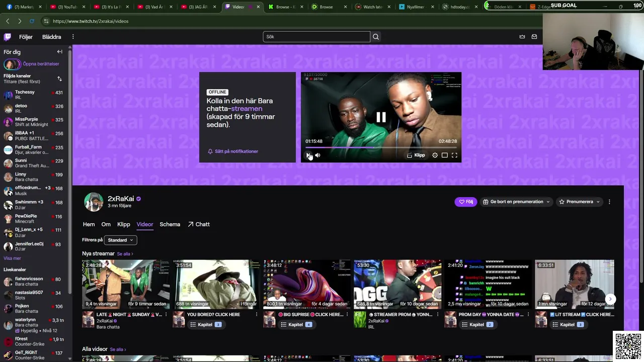The width and height of the screenshot is (644, 362).
Task: Seek on the video progress bar
Action: coord(381,147)
